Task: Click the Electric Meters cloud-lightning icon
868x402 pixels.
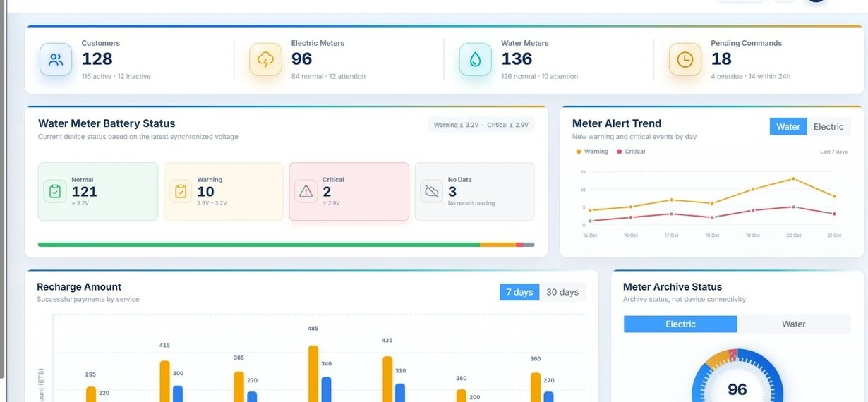Action: 265,60
